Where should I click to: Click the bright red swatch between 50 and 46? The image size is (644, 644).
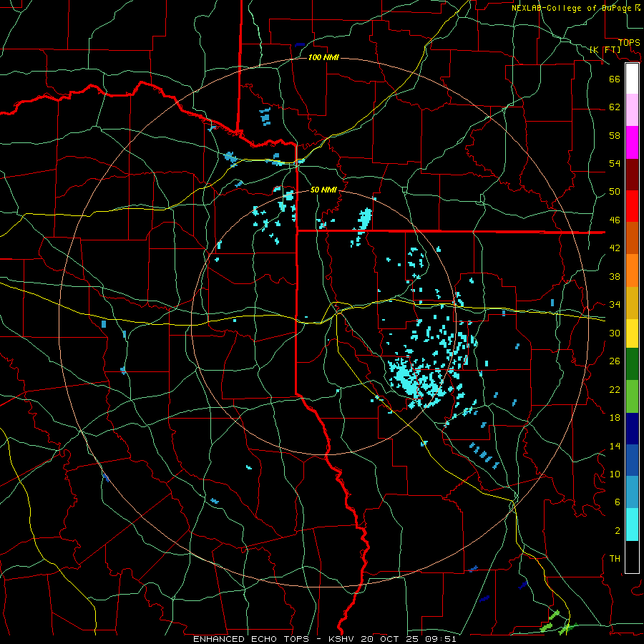tap(632, 206)
